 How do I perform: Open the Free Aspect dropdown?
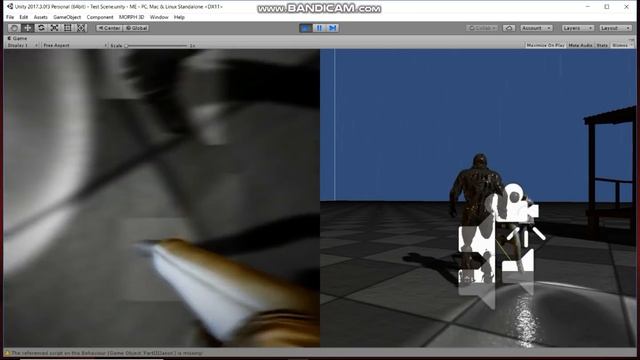(74, 45)
